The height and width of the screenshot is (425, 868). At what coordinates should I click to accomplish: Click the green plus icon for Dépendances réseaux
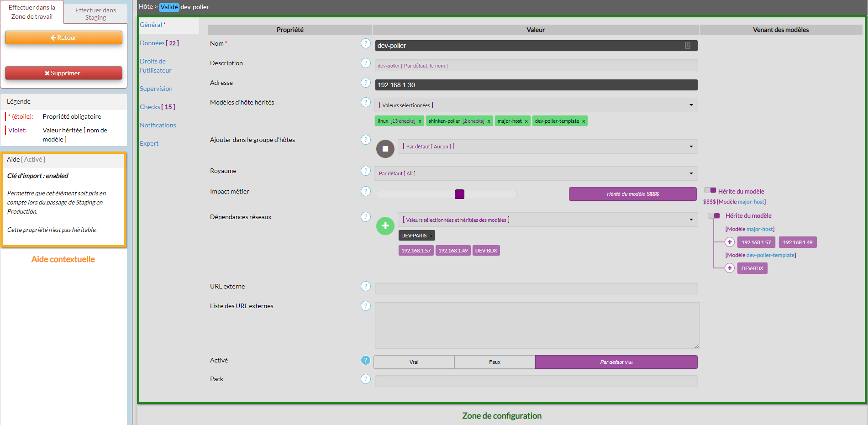click(x=385, y=226)
